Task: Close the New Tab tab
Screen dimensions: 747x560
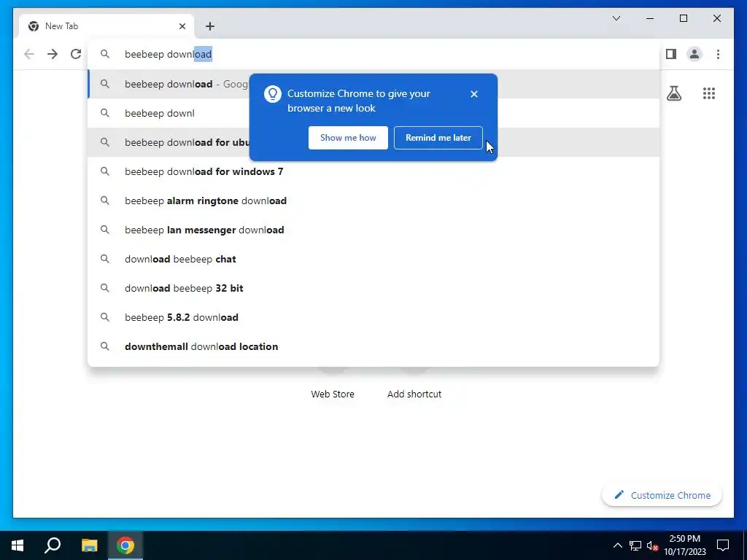Action: pos(182,26)
